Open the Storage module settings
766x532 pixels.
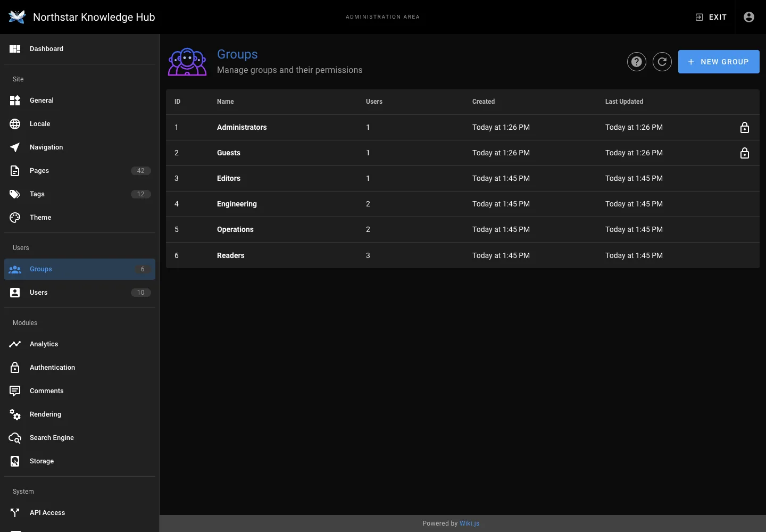(x=80, y=461)
